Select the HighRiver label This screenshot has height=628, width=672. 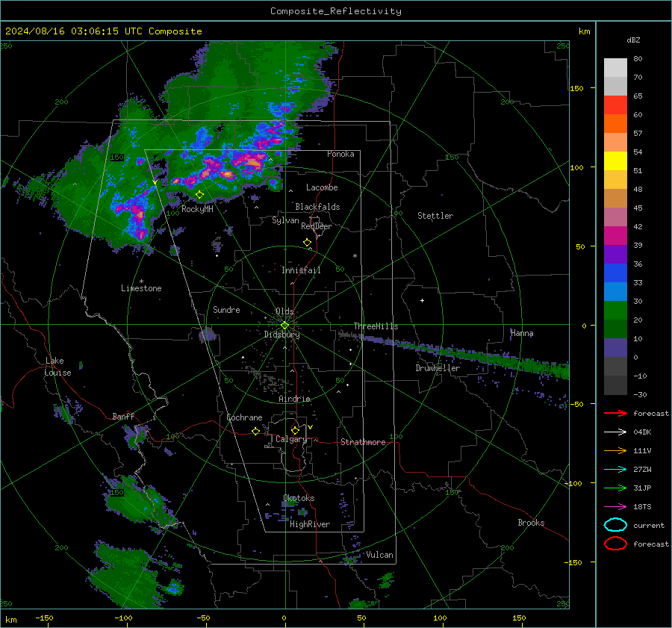[310, 524]
